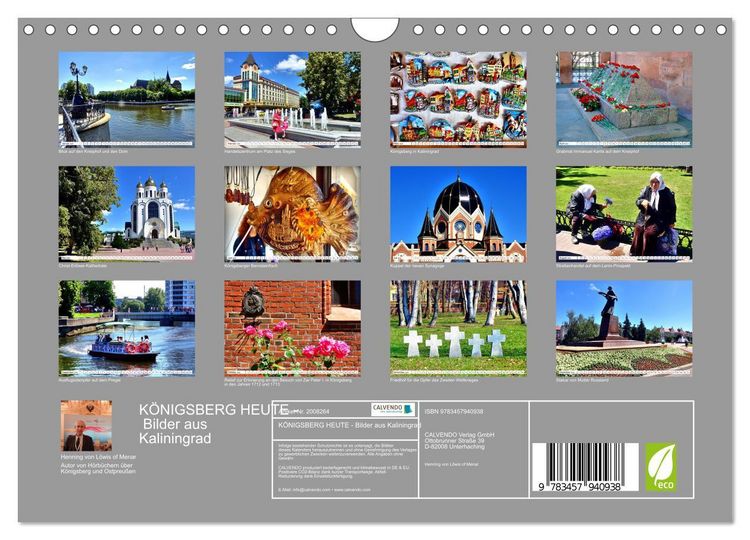Click caption 'Statue von Mutter Russland'
This screenshot has height=540, width=750.
(x=582, y=380)
